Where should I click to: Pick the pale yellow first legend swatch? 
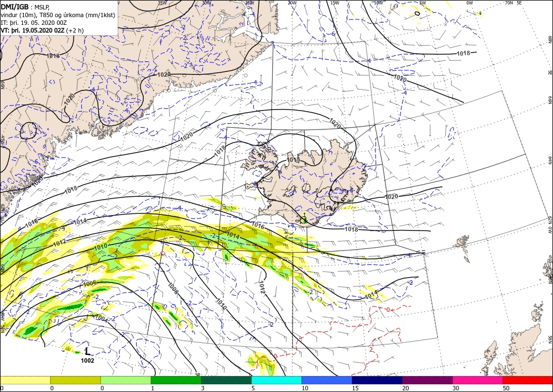pyautogui.click(x=25, y=380)
